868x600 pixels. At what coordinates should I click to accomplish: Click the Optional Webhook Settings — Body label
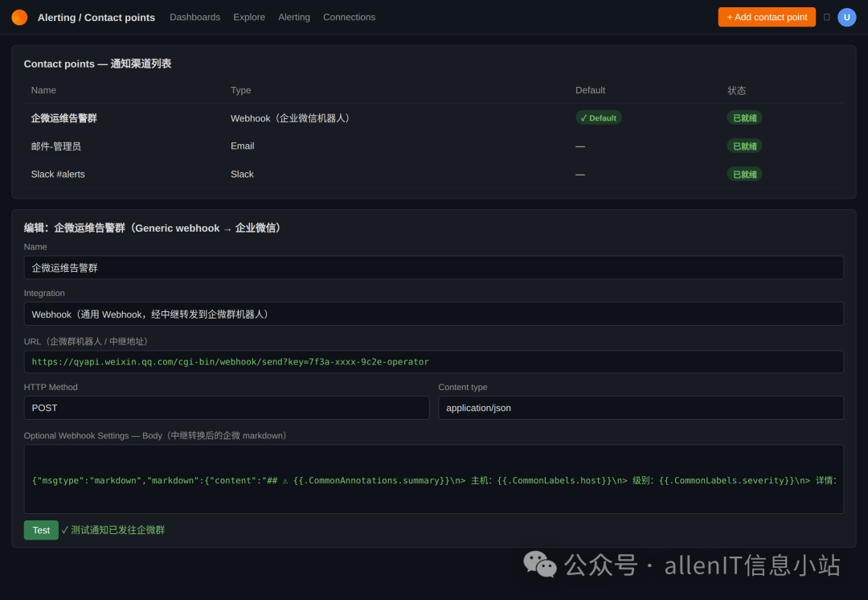158,435
